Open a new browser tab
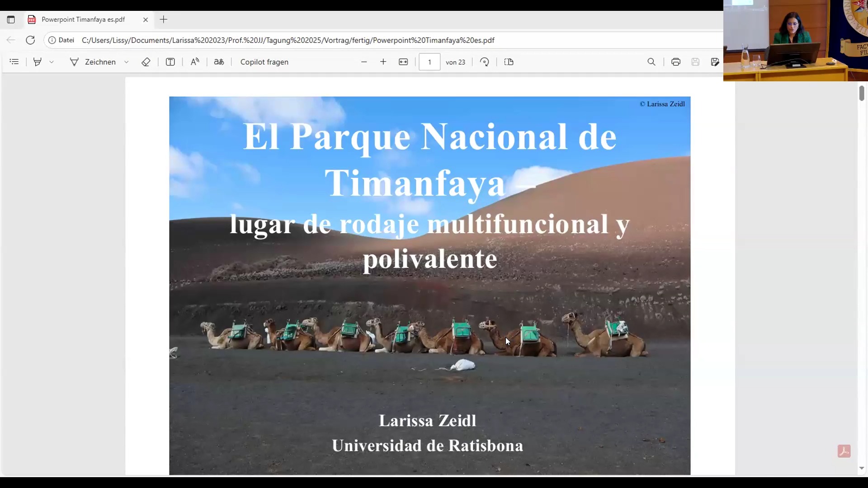 tap(164, 19)
